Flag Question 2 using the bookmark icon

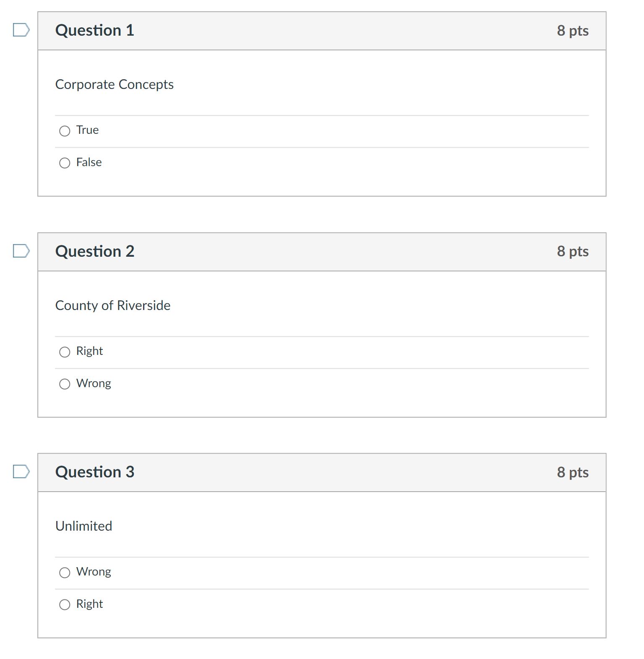21,250
